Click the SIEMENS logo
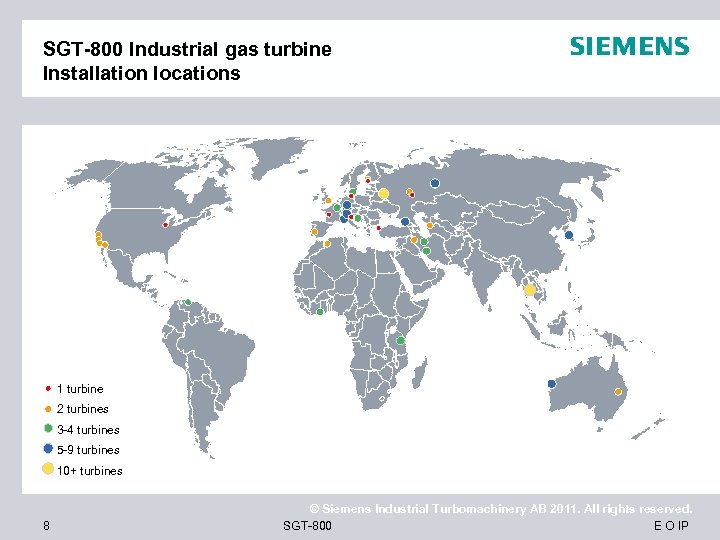The image size is (720, 540). point(630,46)
